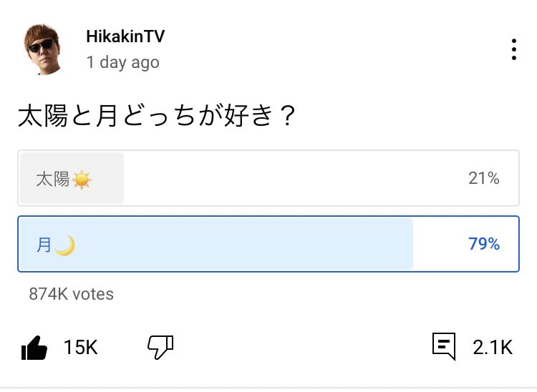Click the 21% result for 太陽
537x392 pixels.
tap(484, 179)
